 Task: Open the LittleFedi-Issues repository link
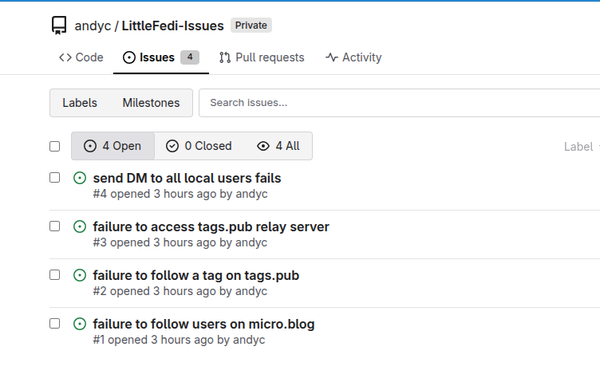pyautogui.click(x=173, y=26)
